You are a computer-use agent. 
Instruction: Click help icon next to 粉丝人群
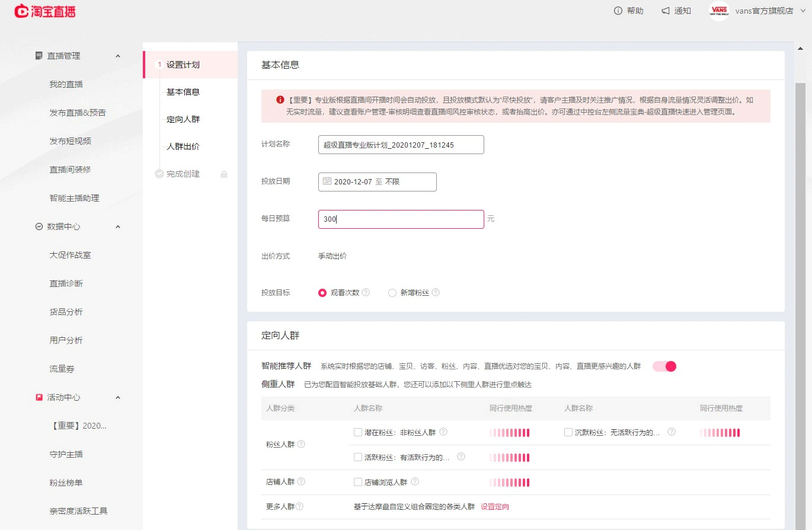301,444
